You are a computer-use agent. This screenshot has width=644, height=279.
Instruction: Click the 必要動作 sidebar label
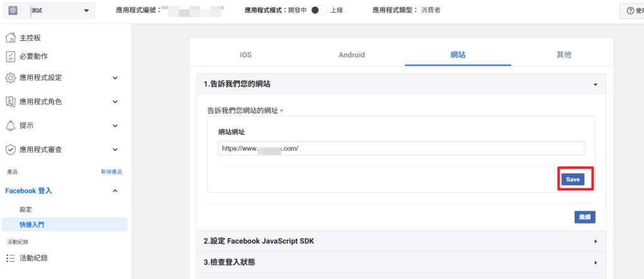point(34,57)
